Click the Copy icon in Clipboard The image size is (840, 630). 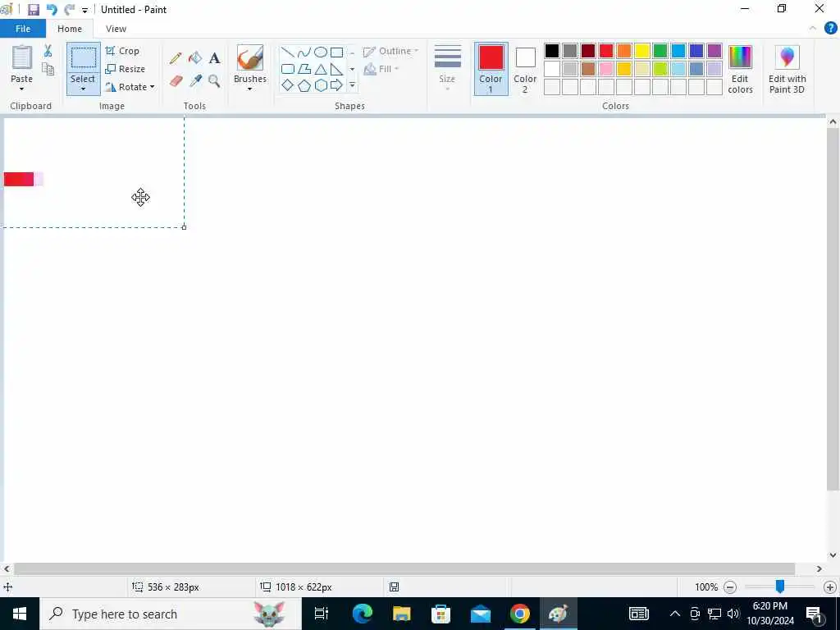[48, 69]
